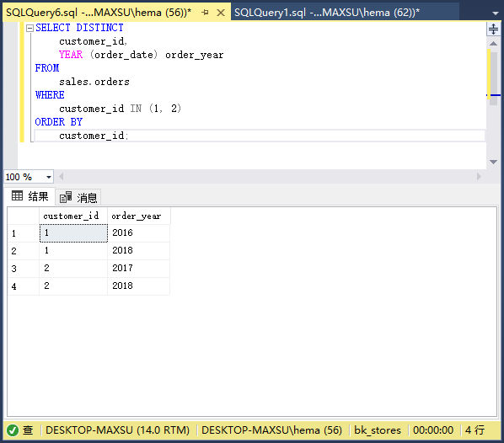Click the bk_stores database status item
Viewport: 504px width, 443px height.
[x=378, y=430]
